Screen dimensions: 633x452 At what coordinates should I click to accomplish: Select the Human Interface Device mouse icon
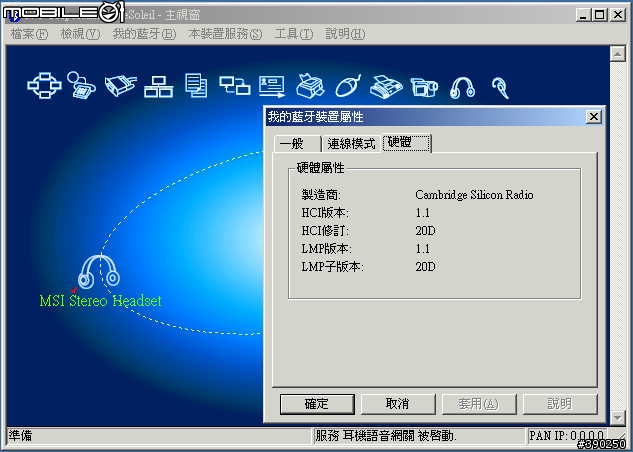pos(348,86)
